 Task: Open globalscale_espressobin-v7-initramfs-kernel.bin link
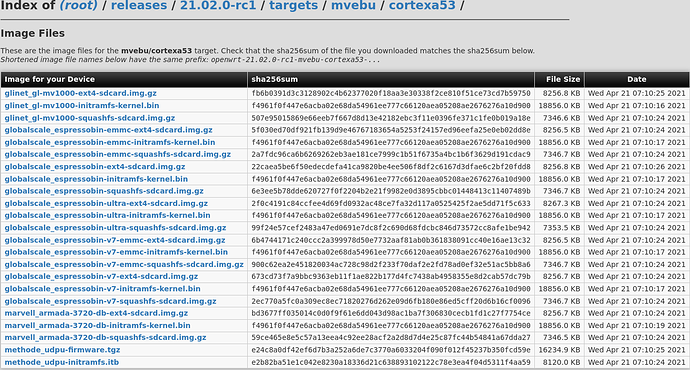[103, 289]
